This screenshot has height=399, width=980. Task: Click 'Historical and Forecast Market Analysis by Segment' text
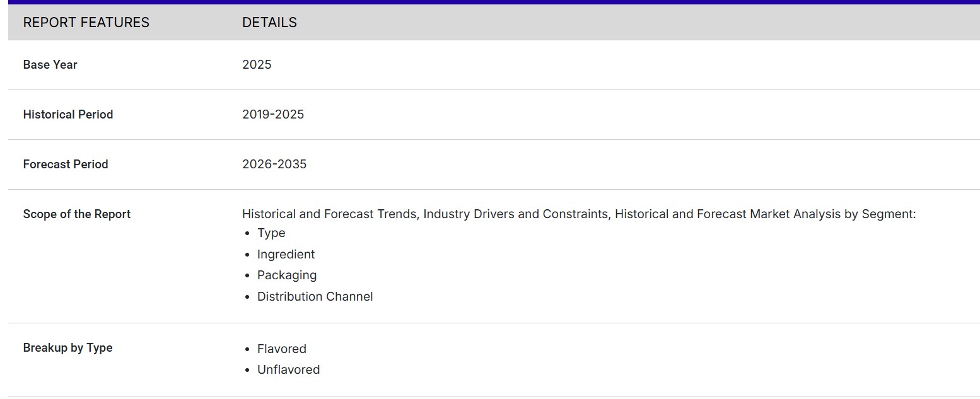point(764,214)
